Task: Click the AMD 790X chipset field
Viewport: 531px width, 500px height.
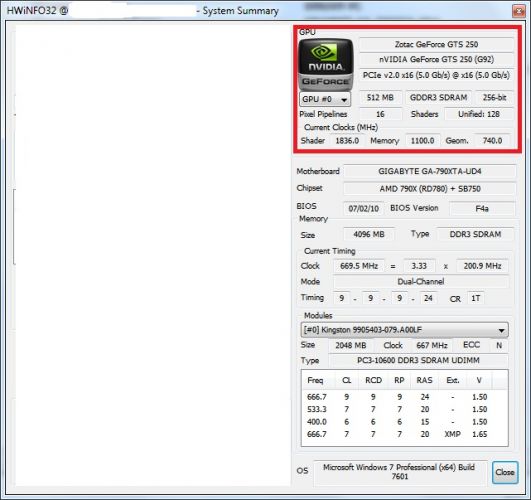Action: (x=430, y=189)
